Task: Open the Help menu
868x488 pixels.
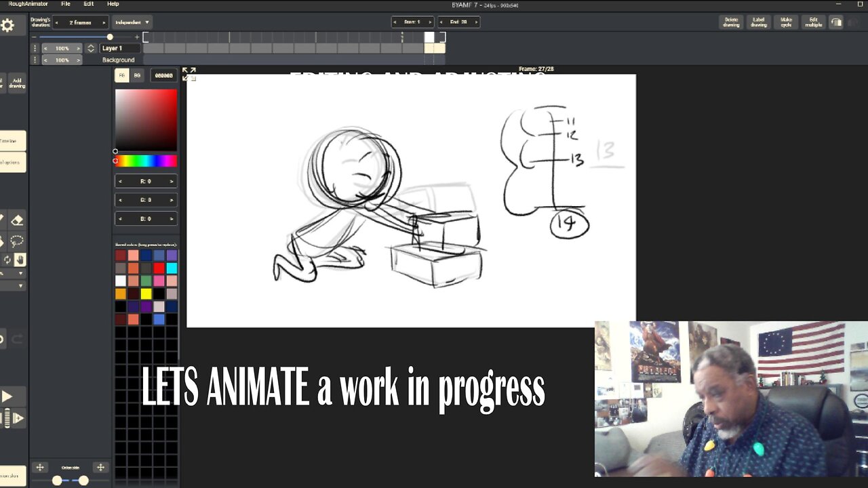Action: (x=113, y=4)
